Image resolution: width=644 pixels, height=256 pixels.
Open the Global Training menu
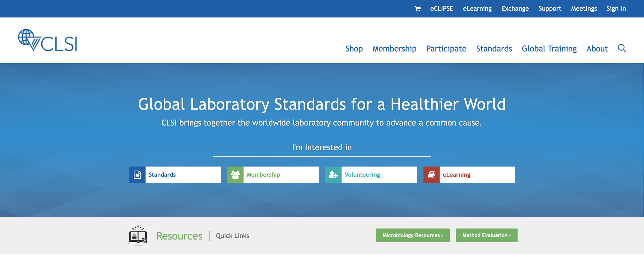(549, 49)
